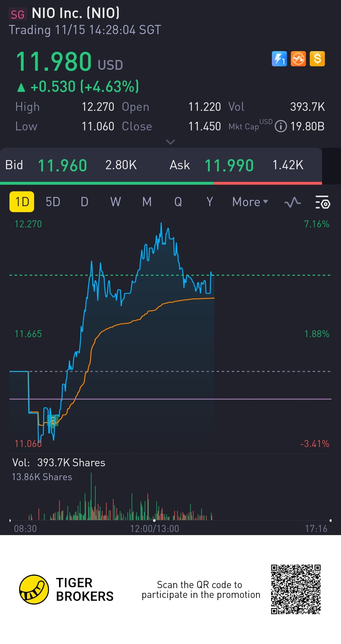Select the weekly W chart
341x644 pixels.
pyautogui.click(x=116, y=202)
